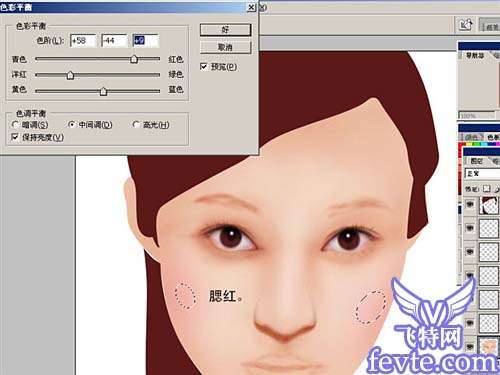Screen dimensions: 500x375
Task: Click the 蓝色 label beside third slider
Action: [176, 89]
